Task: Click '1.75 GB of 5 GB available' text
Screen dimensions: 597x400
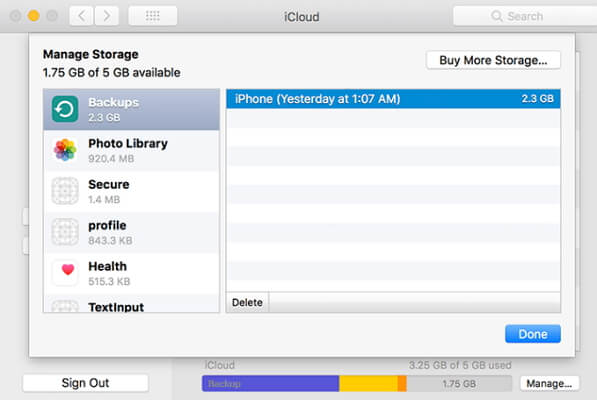Action: coord(112,72)
